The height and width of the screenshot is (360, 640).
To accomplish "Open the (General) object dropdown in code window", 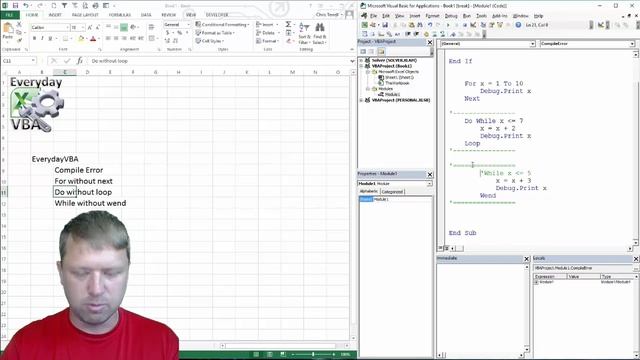I will pos(532,44).
